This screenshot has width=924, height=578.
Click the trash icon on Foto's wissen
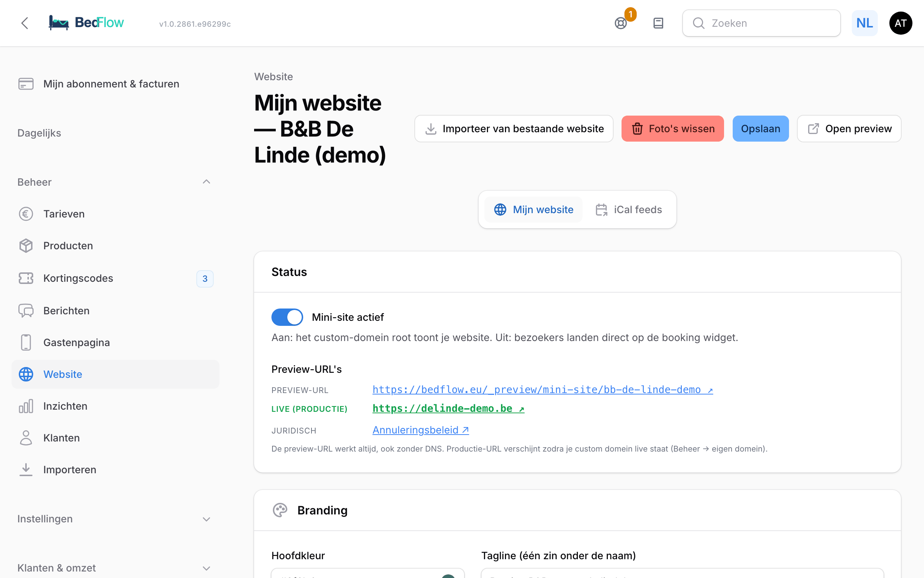[x=637, y=129]
